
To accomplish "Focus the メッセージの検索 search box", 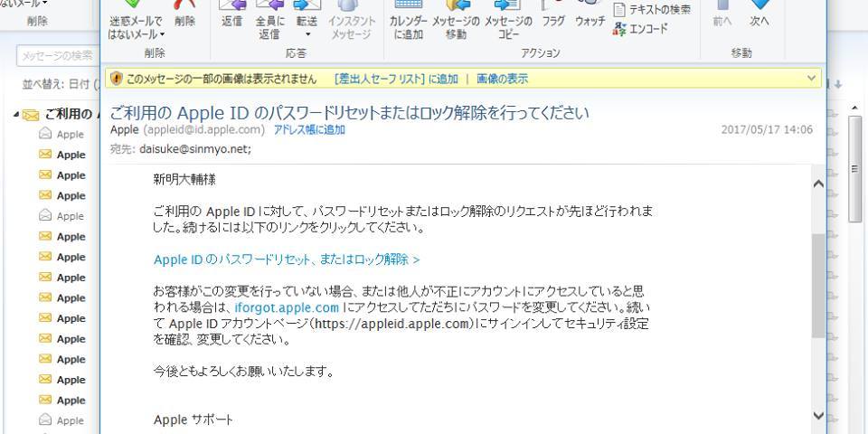I will click(58, 56).
